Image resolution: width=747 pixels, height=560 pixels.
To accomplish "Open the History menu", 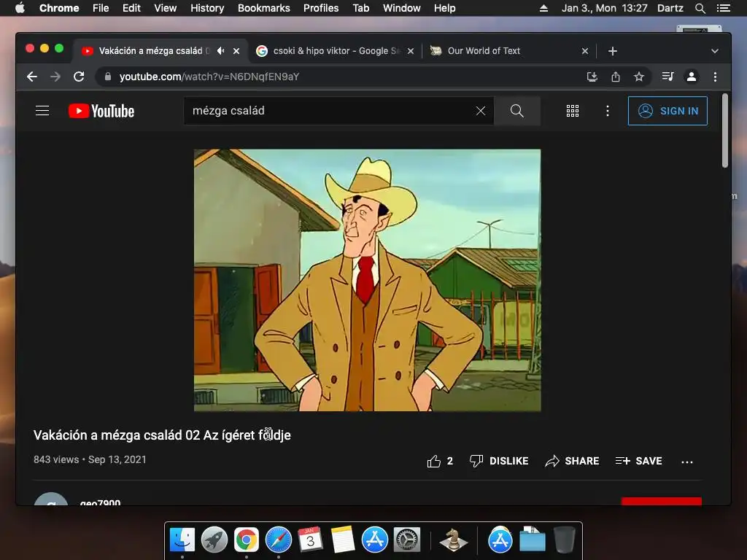I will [x=207, y=8].
